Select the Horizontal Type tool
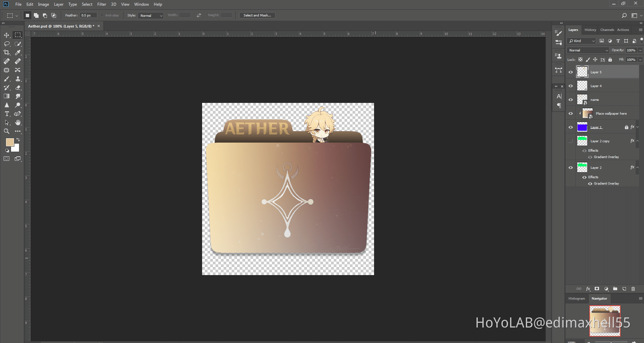The image size is (644, 343). [7, 114]
